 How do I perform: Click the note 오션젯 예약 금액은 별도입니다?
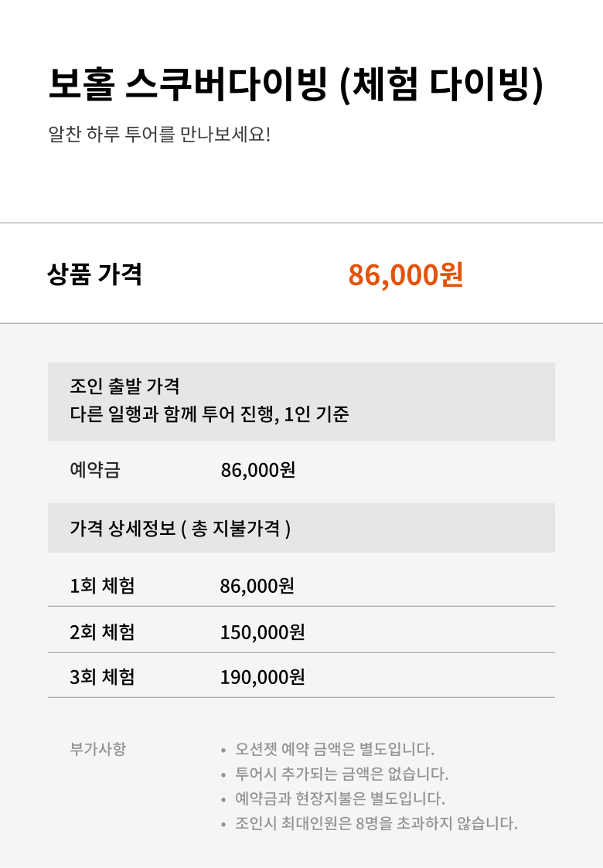click(335, 749)
